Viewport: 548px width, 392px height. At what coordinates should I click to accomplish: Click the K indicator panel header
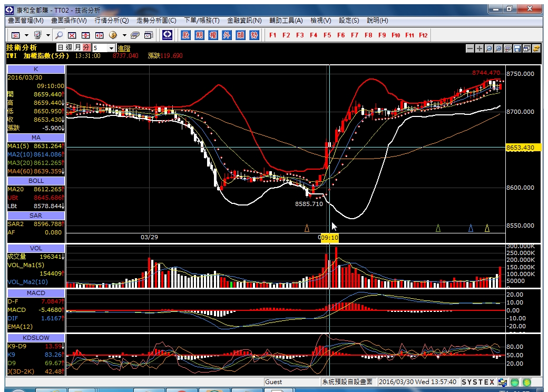pos(36,69)
